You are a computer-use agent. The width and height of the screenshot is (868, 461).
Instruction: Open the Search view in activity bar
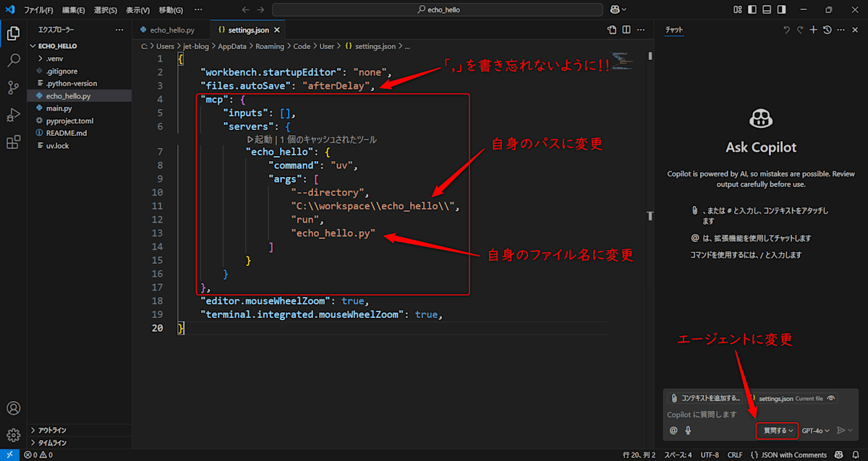pyautogui.click(x=13, y=61)
